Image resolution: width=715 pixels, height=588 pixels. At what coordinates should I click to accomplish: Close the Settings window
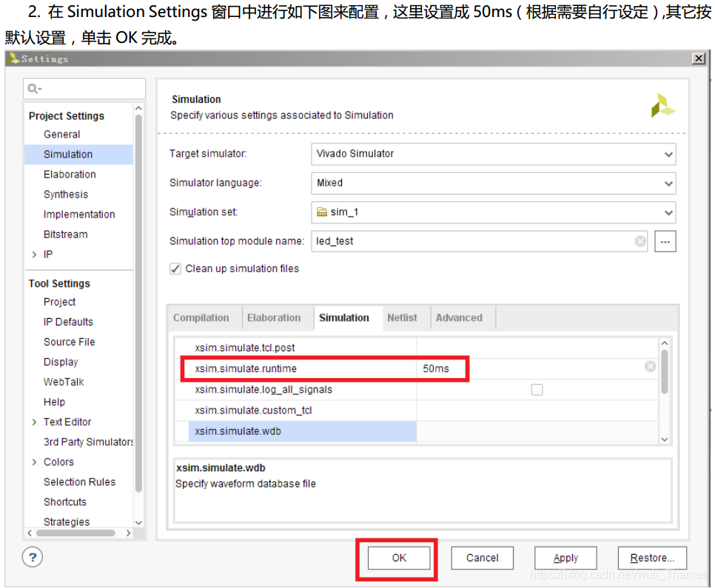(699, 58)
